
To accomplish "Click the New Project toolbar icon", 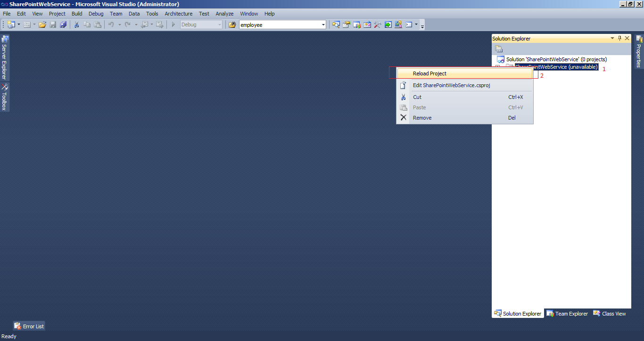I will point(11,24).
